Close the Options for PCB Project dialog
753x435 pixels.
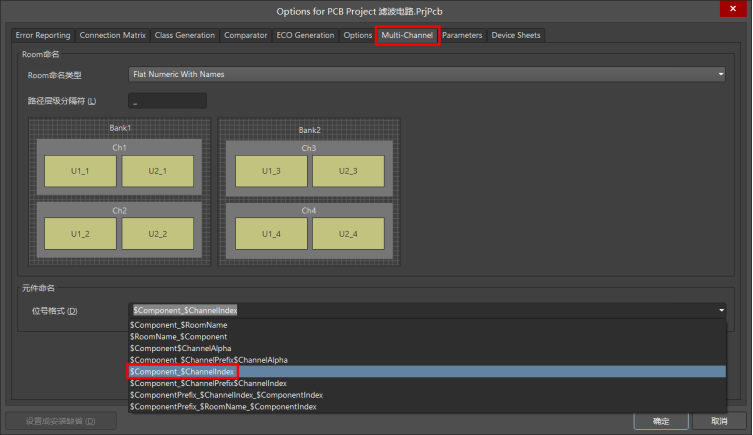coord(738,11)
